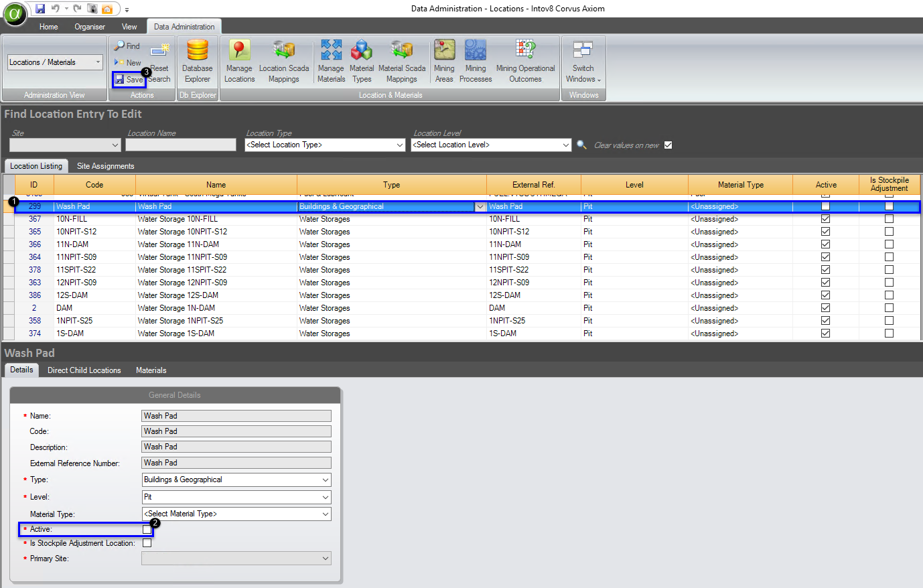
Task: Open the Direct Child Locations tab
Action: click(x=84, y=370)
